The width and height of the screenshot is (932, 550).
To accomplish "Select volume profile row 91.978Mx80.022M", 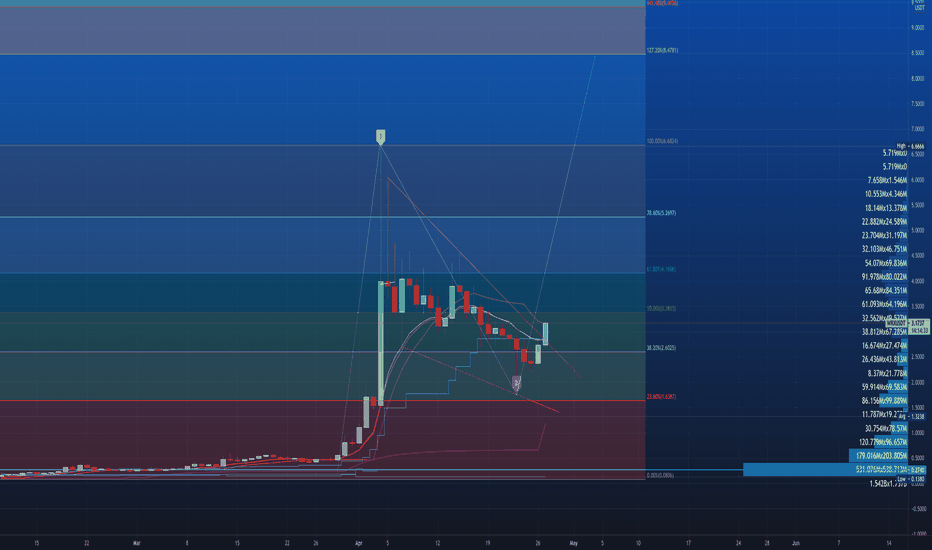I will tap(884, 277).
